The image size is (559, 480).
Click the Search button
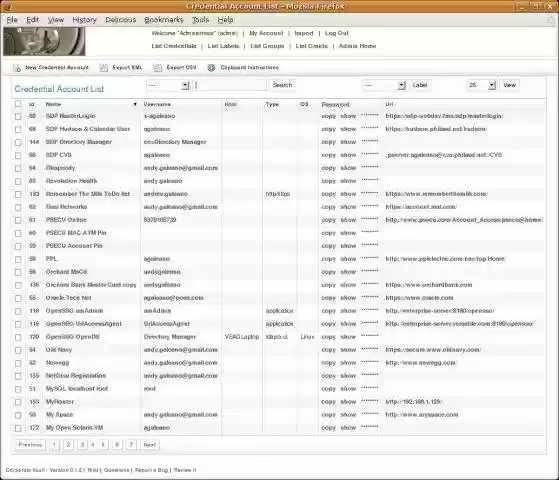[282, 85]
